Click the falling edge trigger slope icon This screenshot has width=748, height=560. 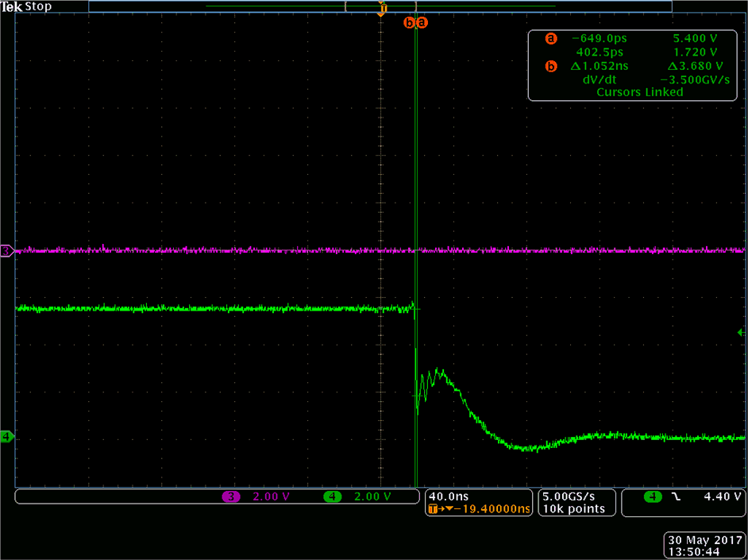click(674, 497)
